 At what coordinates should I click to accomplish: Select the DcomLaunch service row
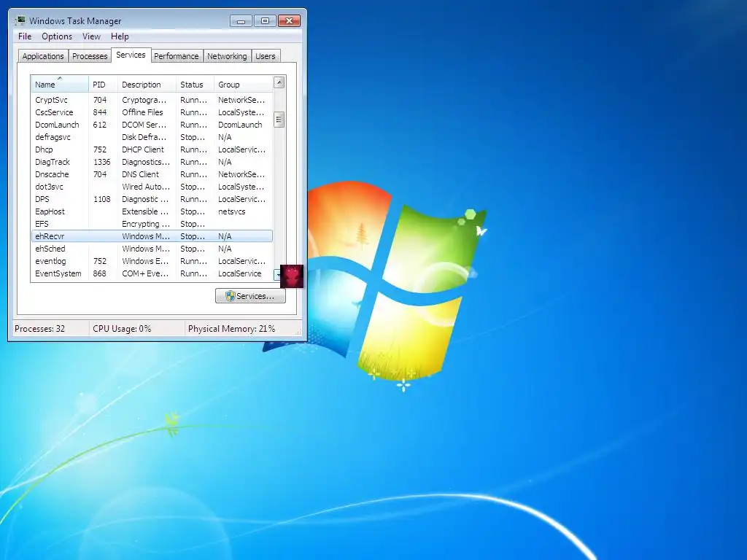(152, 125)
